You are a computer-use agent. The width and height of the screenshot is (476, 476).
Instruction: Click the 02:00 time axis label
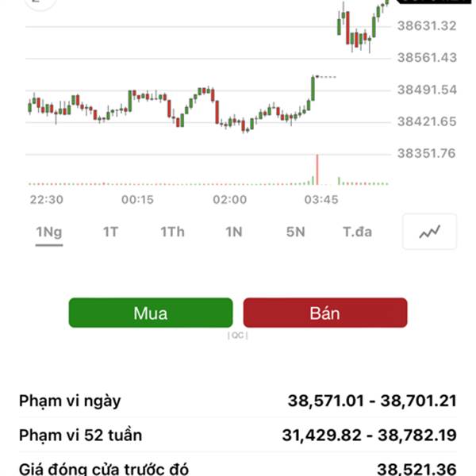(x=230, y=200)
